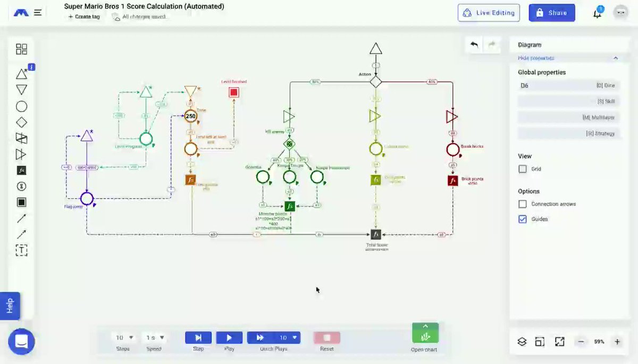Click the Step button
Screen dimensions: 638x364
(x=198, y=337)
